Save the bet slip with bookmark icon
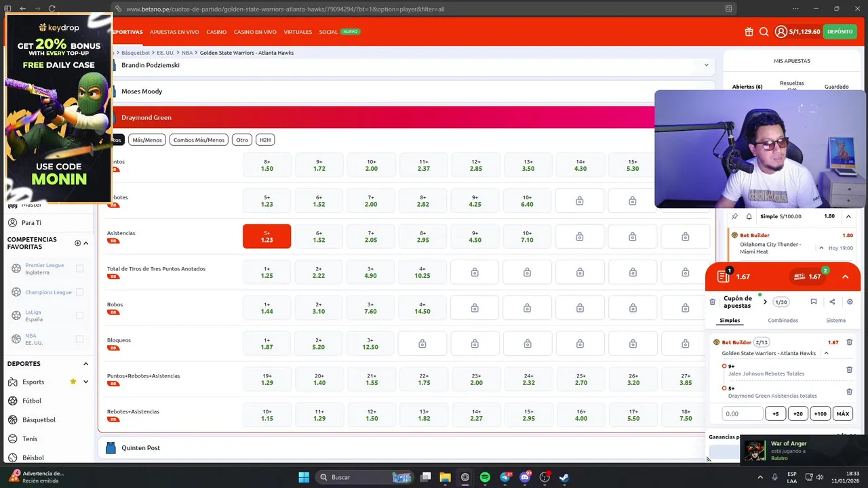This screenshot has height=488, width=868. coord(814,302)
